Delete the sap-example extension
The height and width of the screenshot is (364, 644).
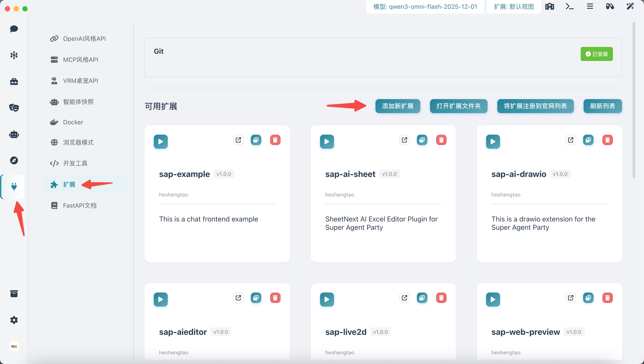pos(275,140)
